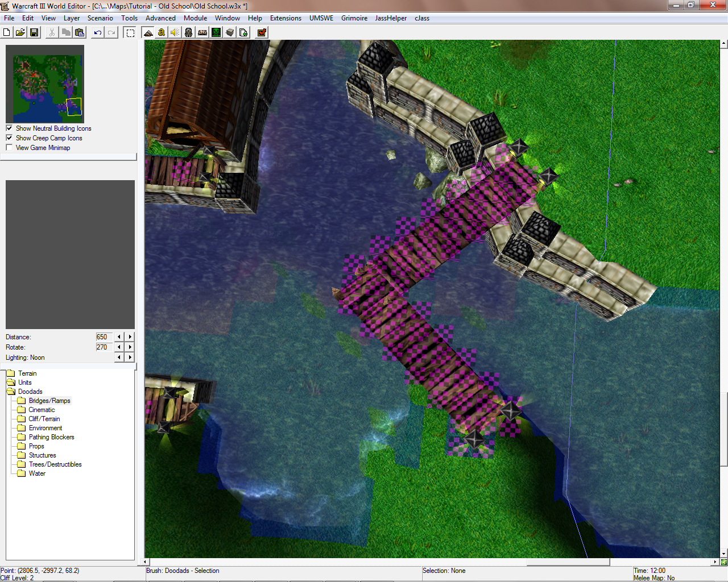This screenshot has height=582, width=728.
Task: Open the Tools menu
Action: [130, 18]
